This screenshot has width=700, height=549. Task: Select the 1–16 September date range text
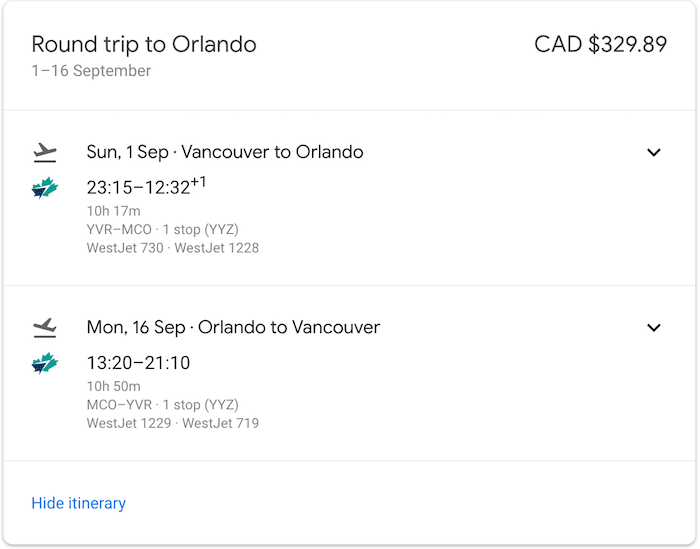click(91, 71)
